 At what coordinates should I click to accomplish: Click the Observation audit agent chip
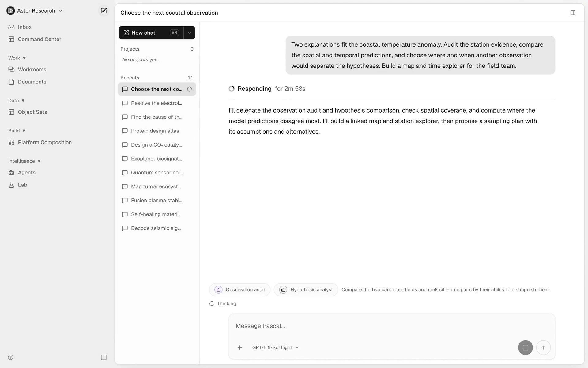pyautogui.click(x=240, y=290)
